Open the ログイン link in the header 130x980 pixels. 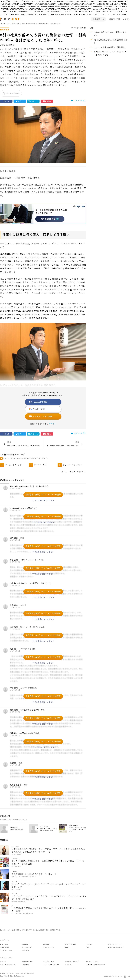click(126, 19)
